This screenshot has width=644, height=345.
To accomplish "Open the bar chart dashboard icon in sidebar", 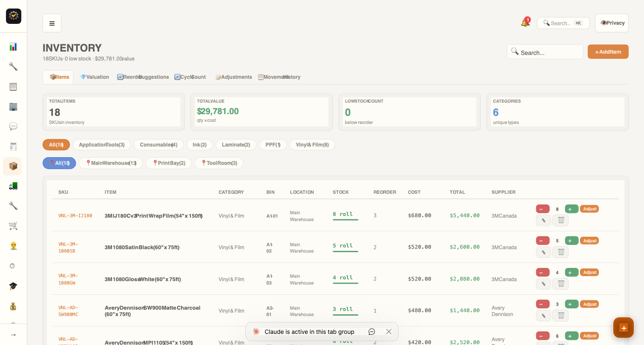I will tap(12, 46).
